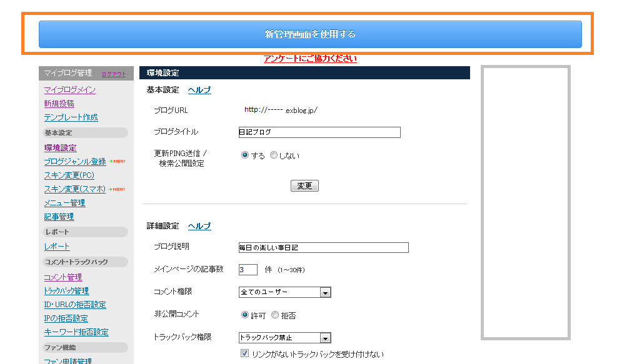The height and width of the screenshot is (364, 622).
Task: Select しない for 更新PING送信
Action: tap(273, 155)
